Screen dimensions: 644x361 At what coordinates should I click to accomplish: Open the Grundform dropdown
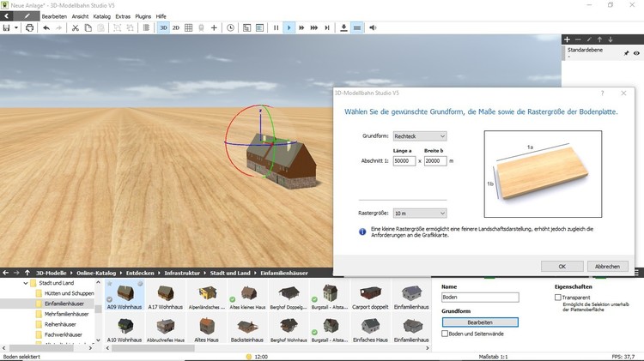click(x=419, y=136)
